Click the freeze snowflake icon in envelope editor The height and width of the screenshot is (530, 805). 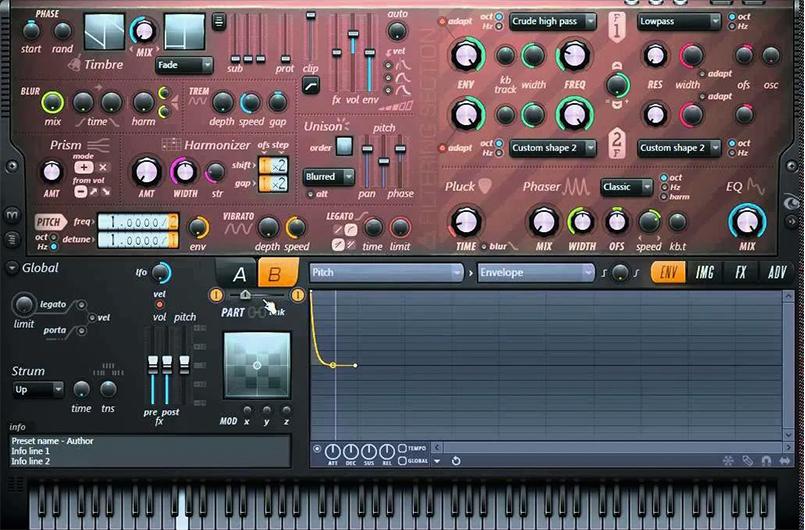727,460
